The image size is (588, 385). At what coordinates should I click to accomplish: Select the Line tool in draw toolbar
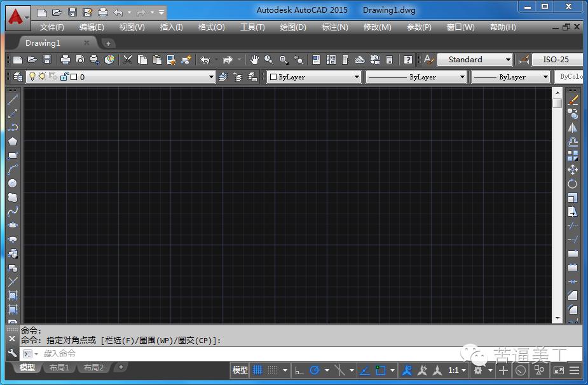pos(13,100)
